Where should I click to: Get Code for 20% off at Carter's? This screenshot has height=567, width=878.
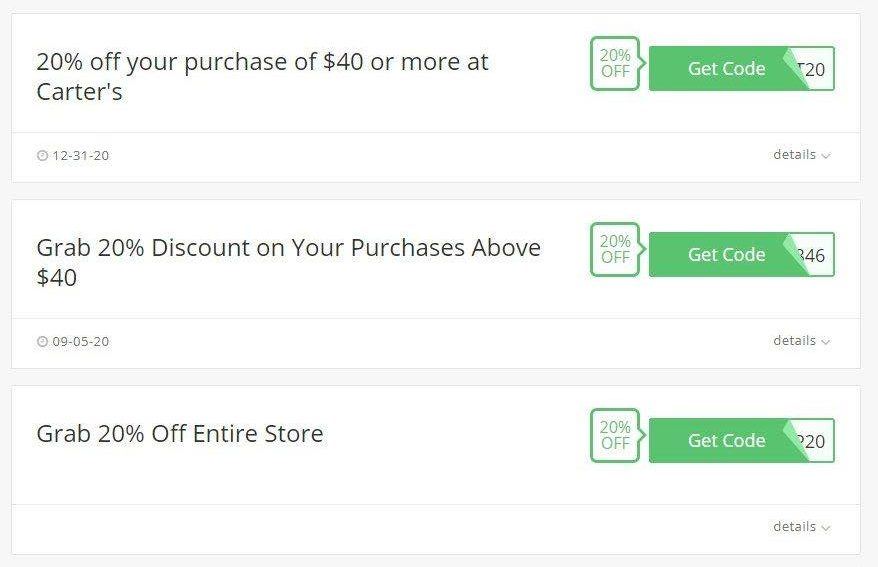click(726, 68)
